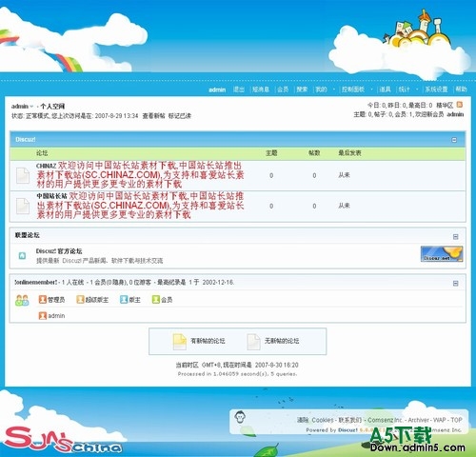This screenshot has height=457, width=476.
Task: Open the 精华区 link
Action: point(445,105)
